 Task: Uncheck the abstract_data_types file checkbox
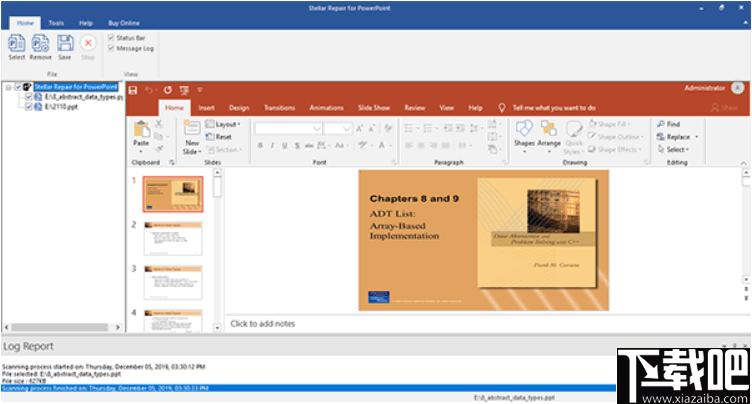tap(28, 97)
